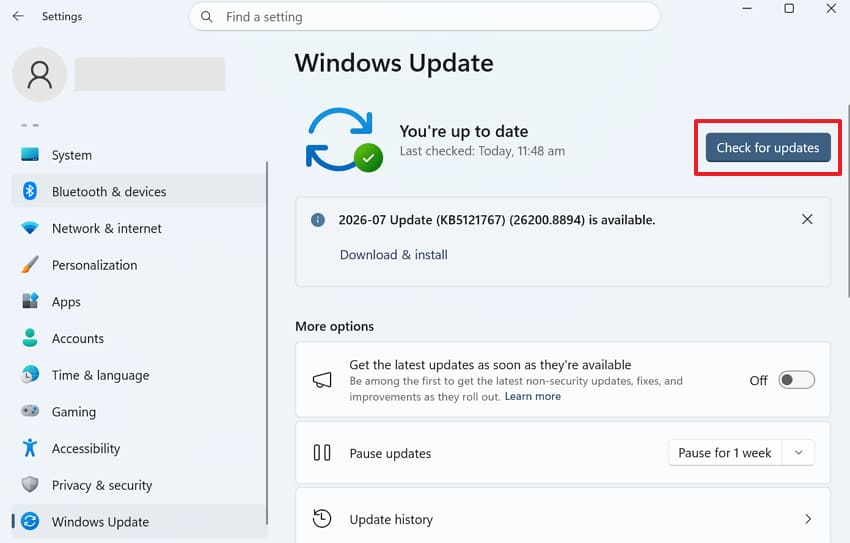Viewport: 850px width, 543px height.
Task: Click the Find a setting search box
Action: point(424,17)
